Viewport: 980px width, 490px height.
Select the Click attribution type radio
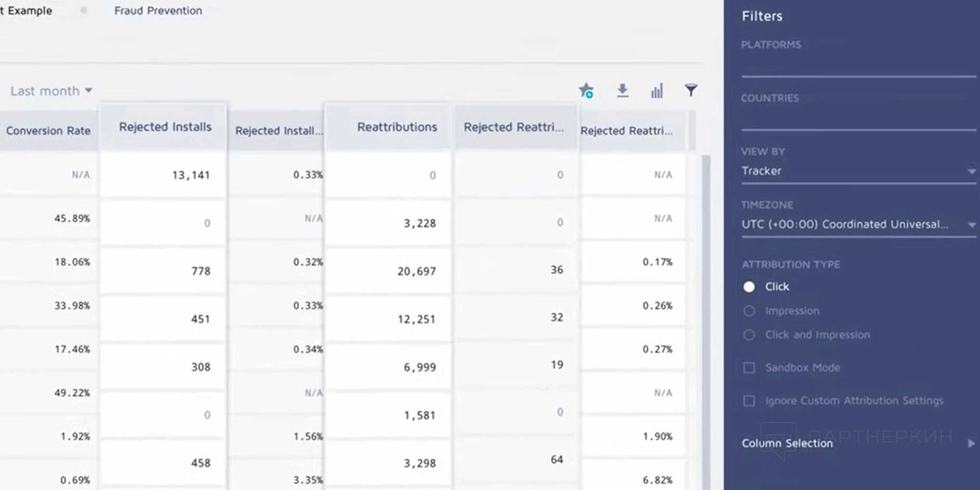(x=749, y=287)
